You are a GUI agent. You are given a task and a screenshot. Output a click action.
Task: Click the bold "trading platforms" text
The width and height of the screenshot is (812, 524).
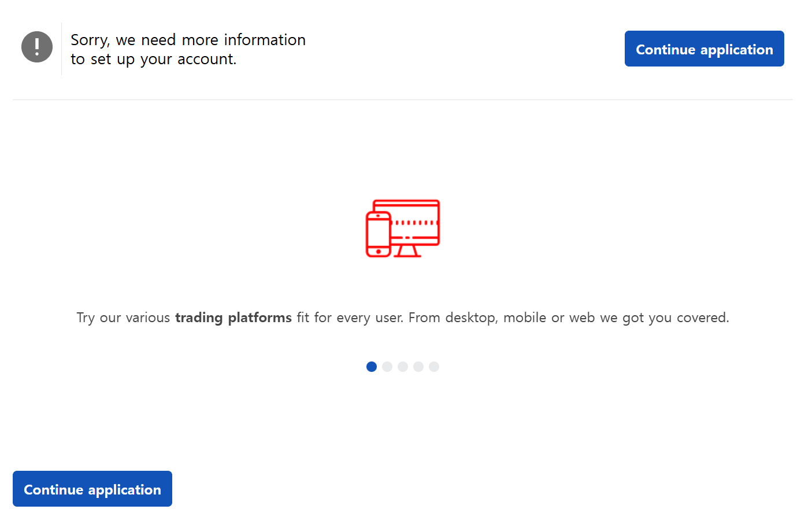point(233,318)
